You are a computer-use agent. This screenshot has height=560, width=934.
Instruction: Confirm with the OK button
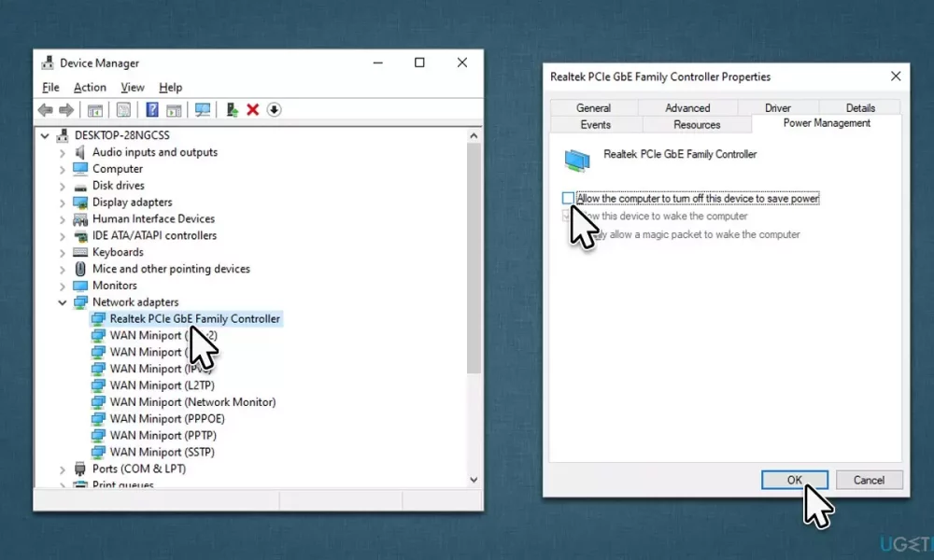click(x=795, y=480)
